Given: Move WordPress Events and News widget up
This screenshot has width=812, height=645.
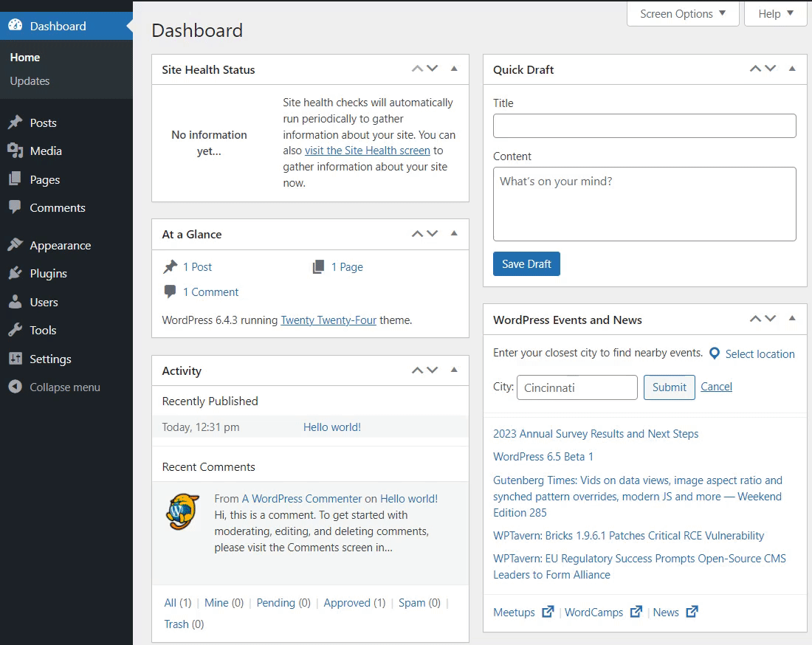Looking at the screenshot, I should [x=756, y=319].
